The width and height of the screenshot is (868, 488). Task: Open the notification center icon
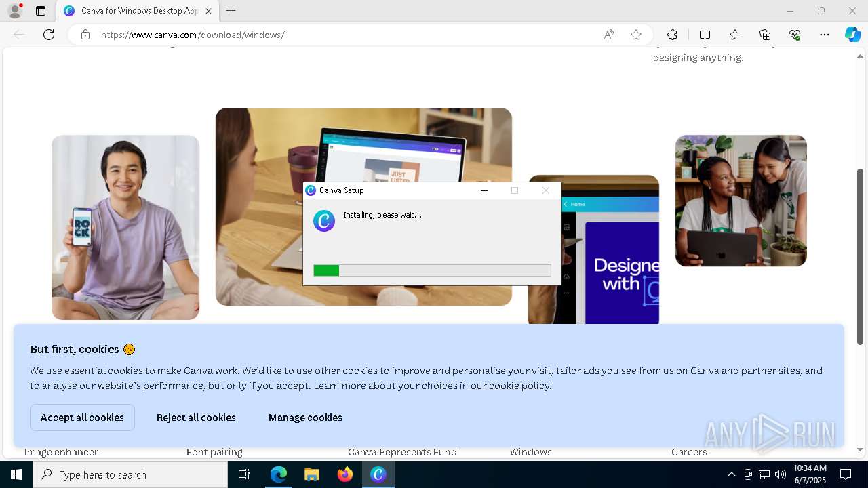(x=846, y=474)
